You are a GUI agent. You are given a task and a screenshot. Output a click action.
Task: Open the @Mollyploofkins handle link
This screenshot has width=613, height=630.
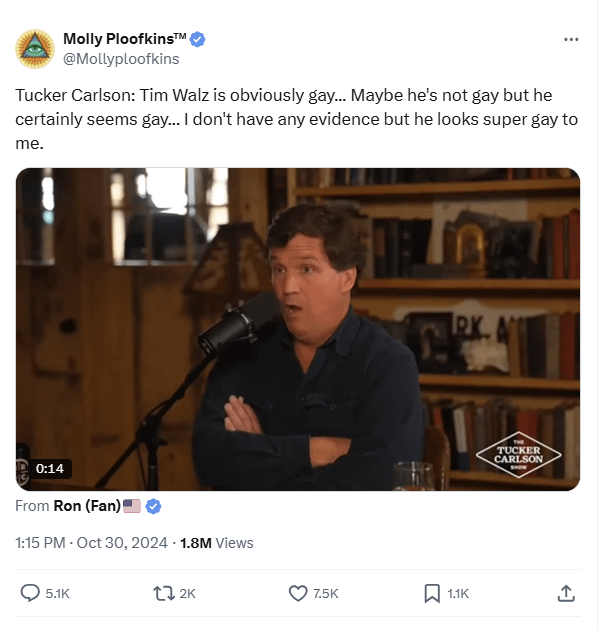pos(121,59)
